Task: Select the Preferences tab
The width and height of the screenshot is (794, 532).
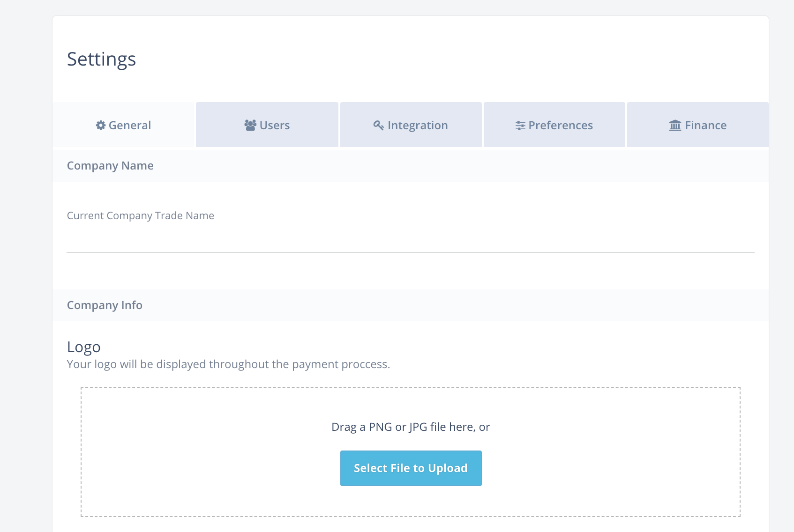Action: [x=554, y=125]
